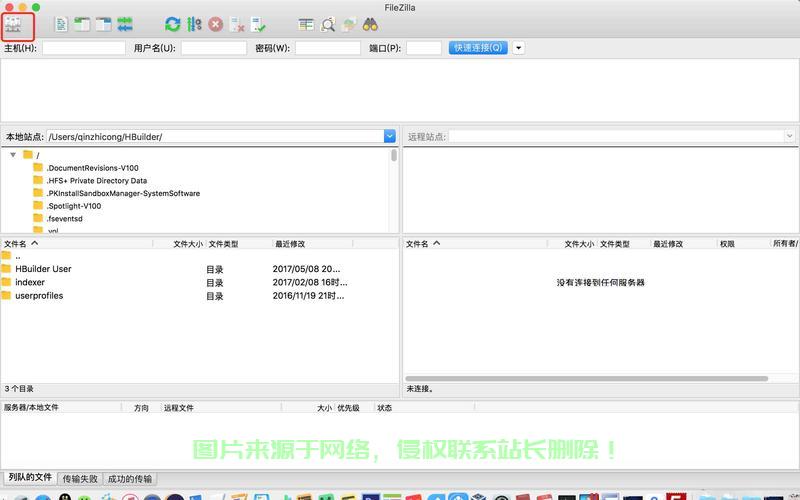Screen dimensions: 800x500
Task: Open the 本地站点 path dropdown
Action: pos(390,136)
